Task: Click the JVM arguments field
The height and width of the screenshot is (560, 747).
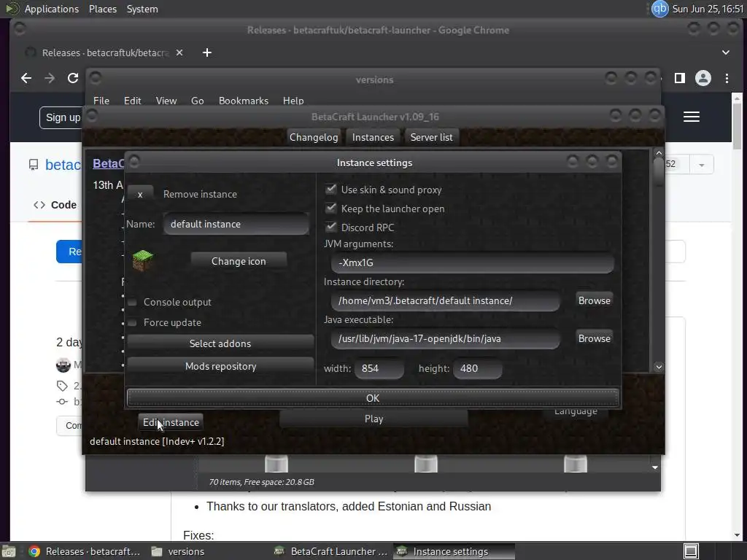Action: click(x=472, y=262)
